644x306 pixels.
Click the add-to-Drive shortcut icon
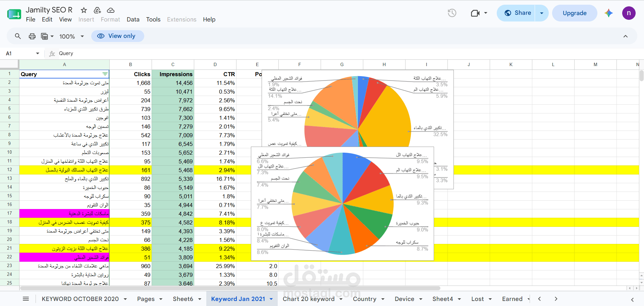pyautogui.click(x=97, y=10)
